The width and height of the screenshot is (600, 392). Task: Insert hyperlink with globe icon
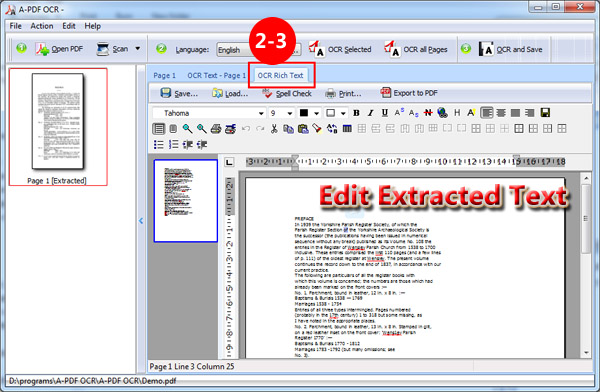coord(442,113)
